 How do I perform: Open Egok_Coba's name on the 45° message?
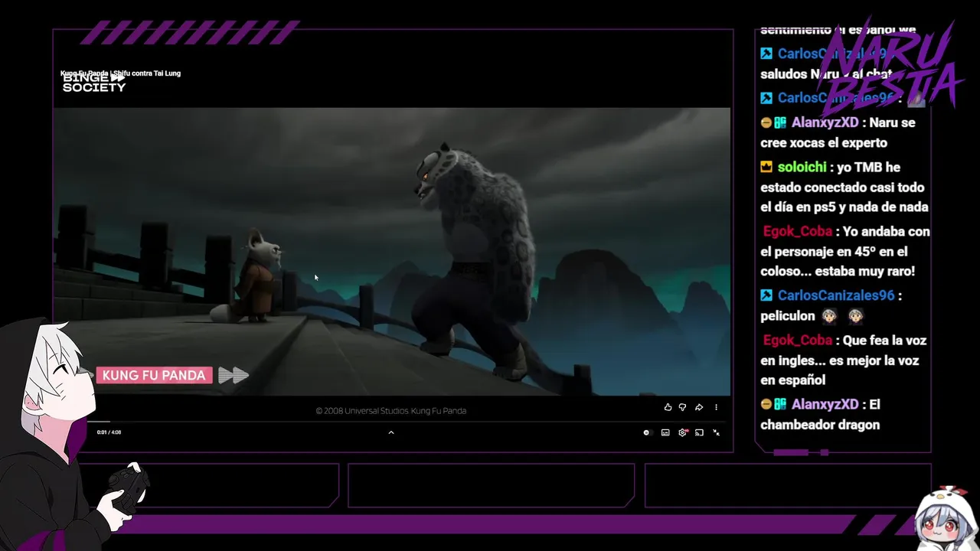tap(798, 231)
